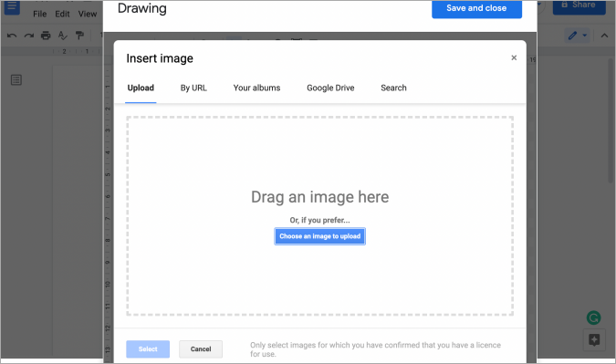Click the Grammarly icon
Image resolution: width=616 pixels, height=364 pixels.
click(593, 317)
